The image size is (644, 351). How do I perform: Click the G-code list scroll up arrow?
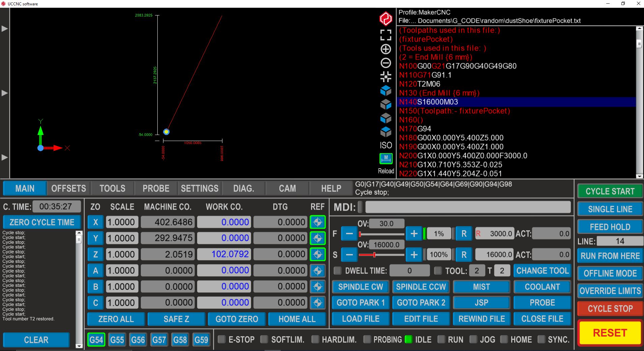[639, 29]
